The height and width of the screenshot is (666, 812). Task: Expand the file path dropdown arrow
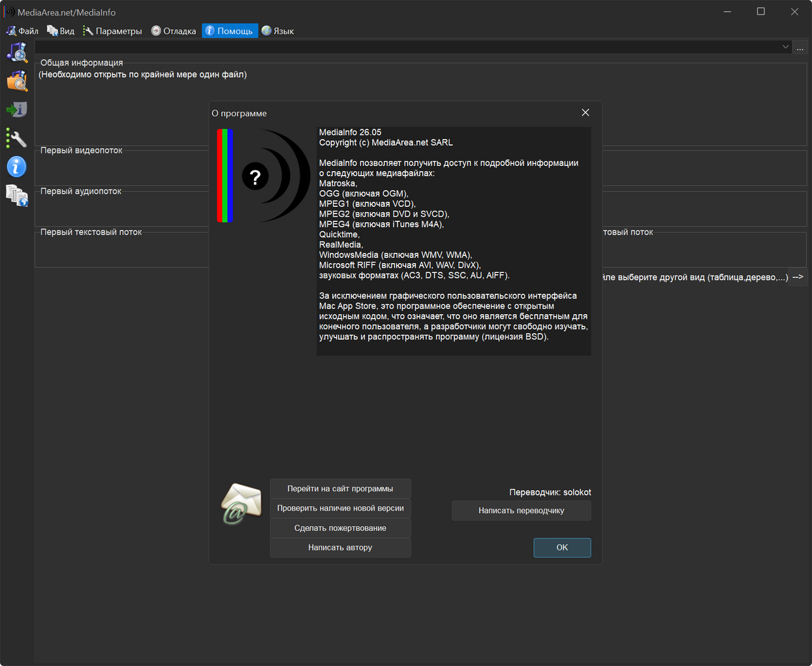(785, 47)
